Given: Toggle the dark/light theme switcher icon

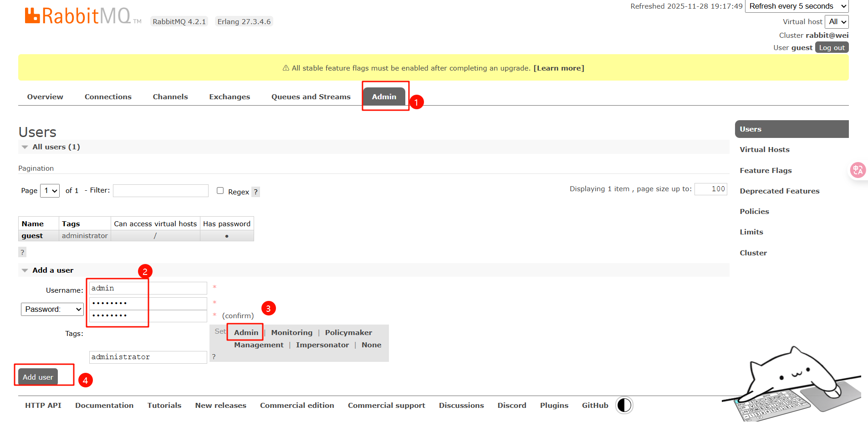Looking at the screenshot, I should coord(624,405).
